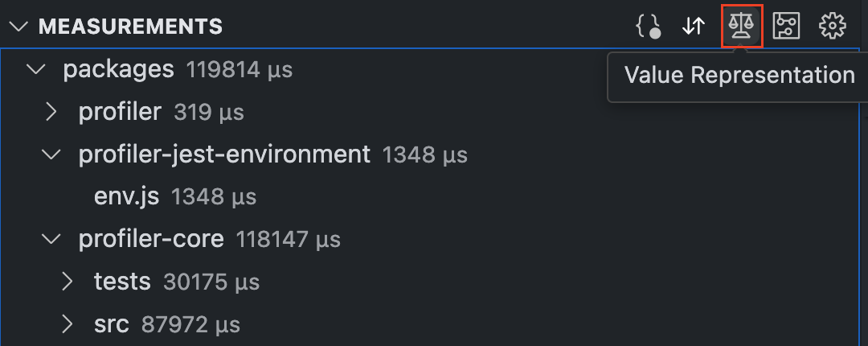
Task: Select the tests row label
Action: pos(122,282)
